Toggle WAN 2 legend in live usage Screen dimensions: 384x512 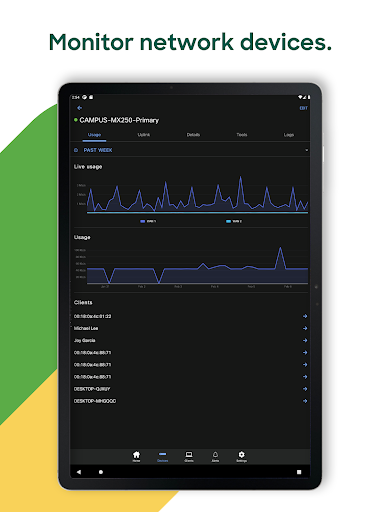tap(234, 221)
